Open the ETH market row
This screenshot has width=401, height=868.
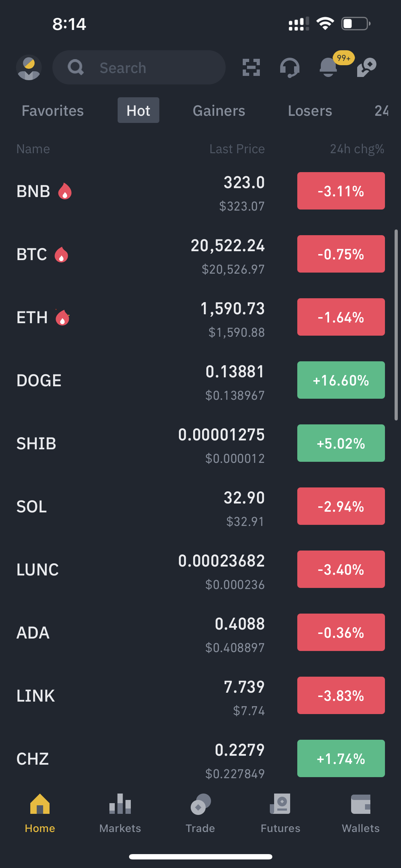click(200, 317)
